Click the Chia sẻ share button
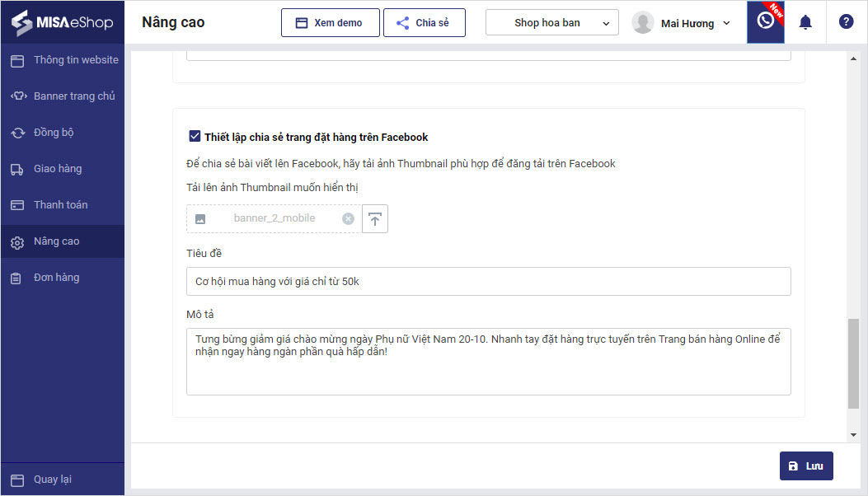This screenshot has width=868, height=496. pos(424,23)
